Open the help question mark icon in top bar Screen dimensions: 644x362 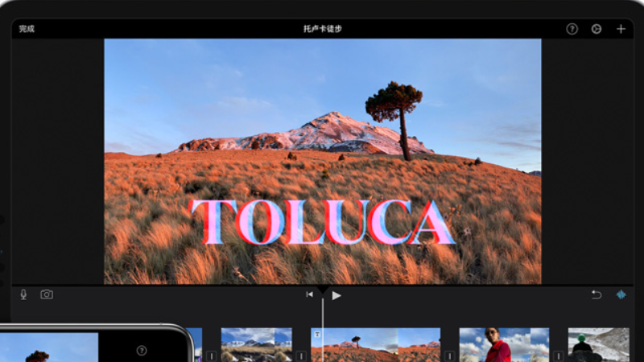(x=572, y=29)
